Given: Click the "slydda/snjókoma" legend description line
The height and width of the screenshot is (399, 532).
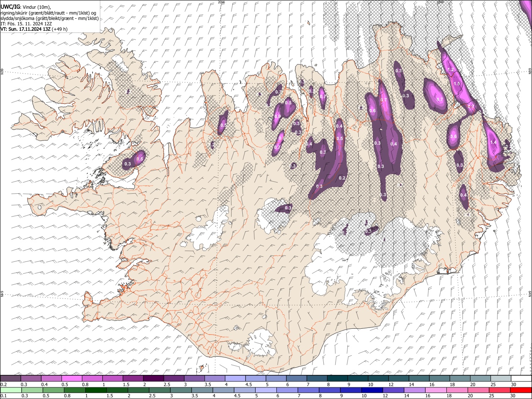Looking at the screenshot, I should click(49, 18).
